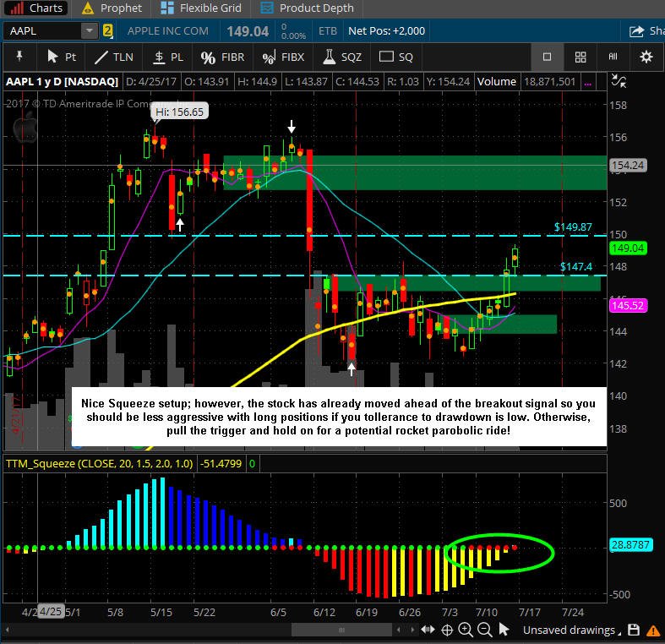Expand the symbol selector dropdown arrow
Image resolution: width=665 pixels, height=644 pixels.
pyautogui.click(x=90, y=31)
